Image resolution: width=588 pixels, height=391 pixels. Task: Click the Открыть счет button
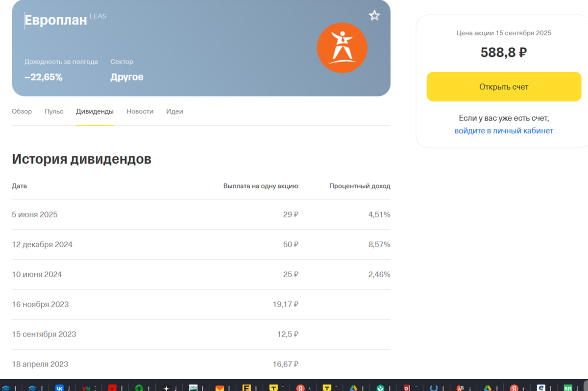point(504,87)
